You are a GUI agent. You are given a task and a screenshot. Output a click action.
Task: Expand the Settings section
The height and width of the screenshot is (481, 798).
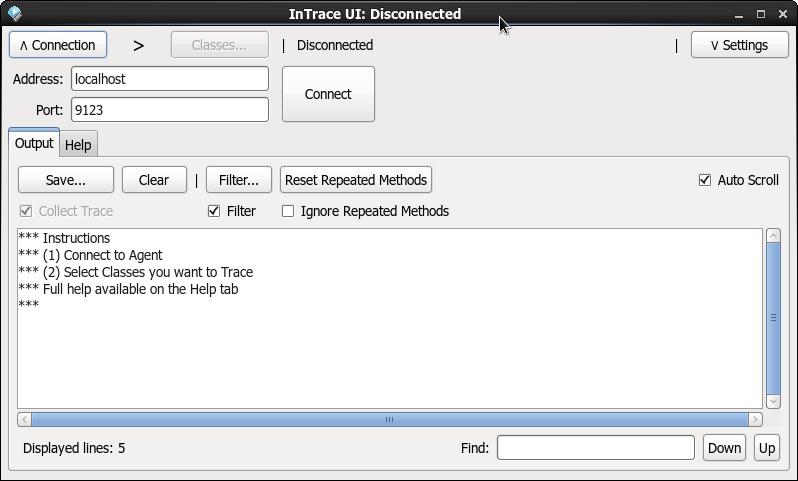tap(739, 45)
